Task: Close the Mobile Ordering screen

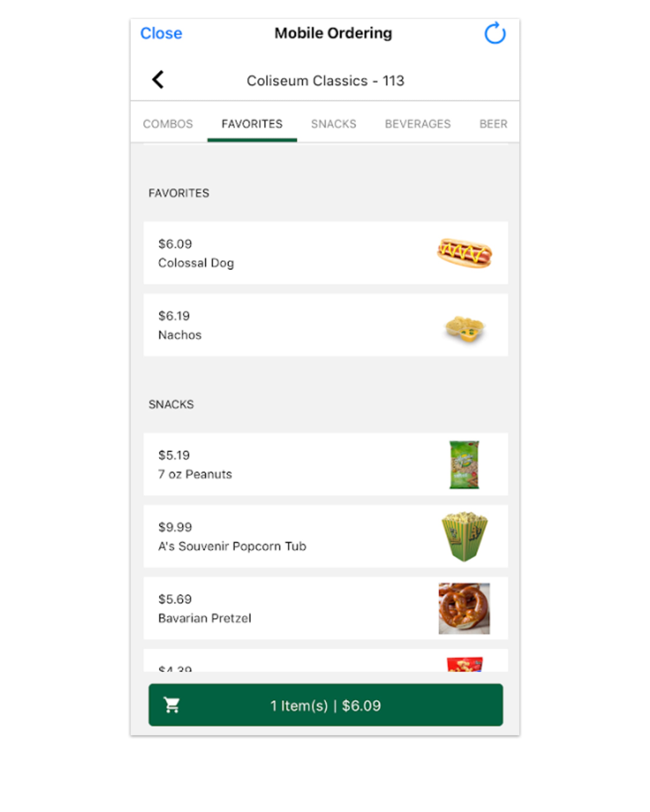Action: pos(161,33)
